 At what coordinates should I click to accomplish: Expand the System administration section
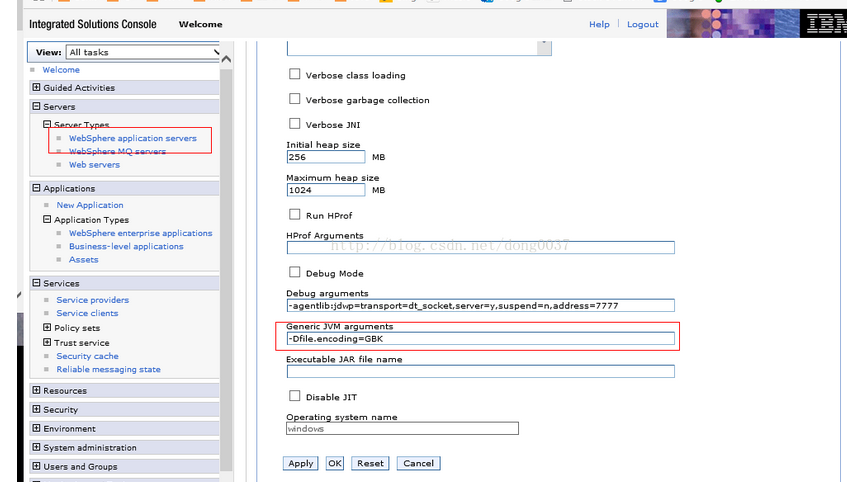point(36,447)
